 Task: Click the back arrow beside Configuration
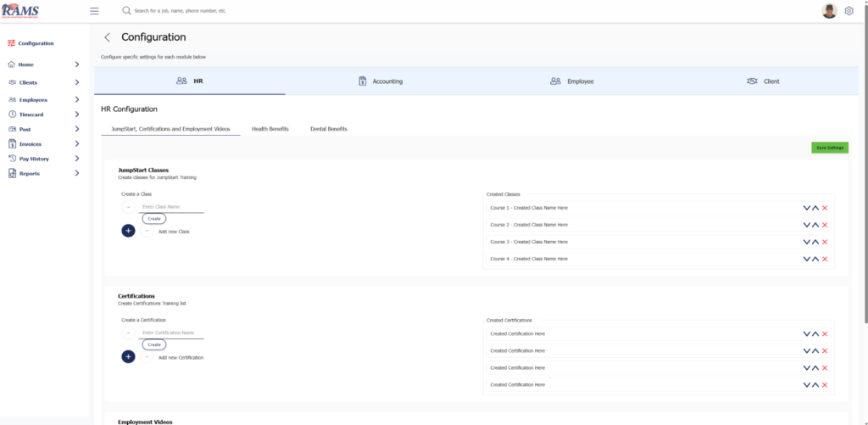click(107, 37)
